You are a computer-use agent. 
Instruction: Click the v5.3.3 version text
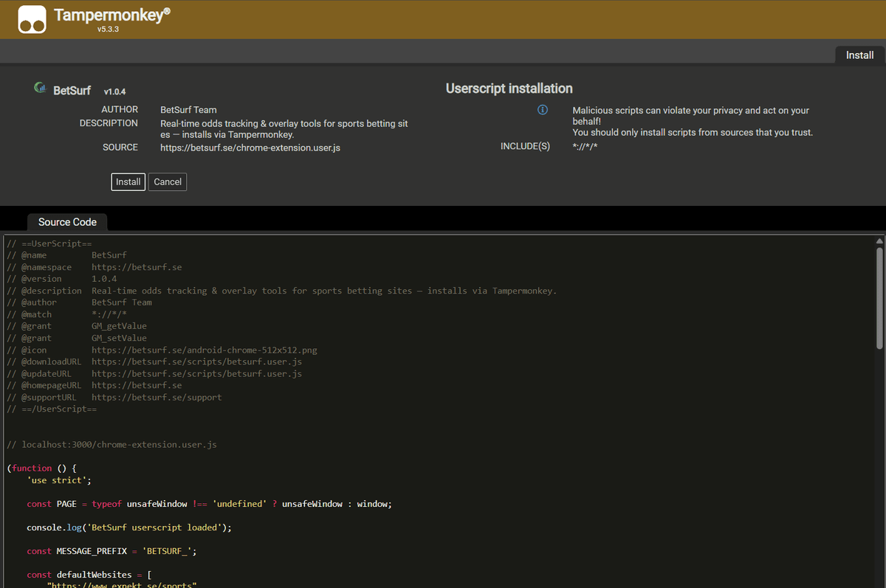(x=108, y=30)
